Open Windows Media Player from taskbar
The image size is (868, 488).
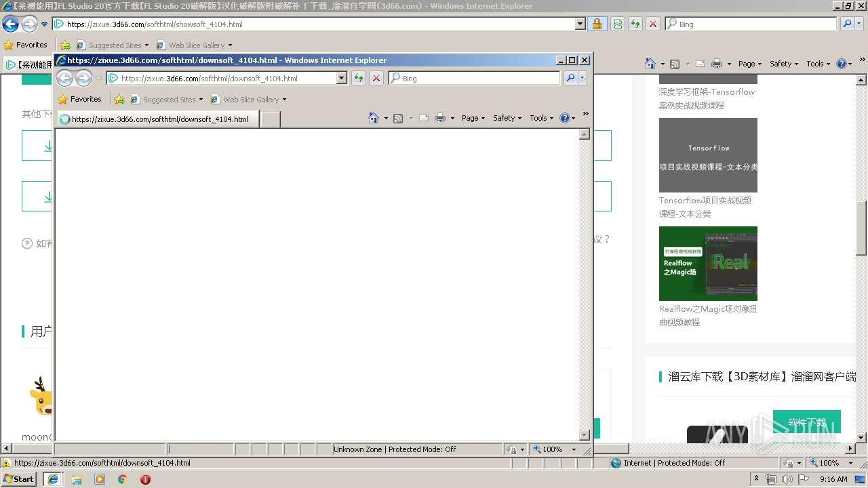pyautogui.click(x=100, y=479)
